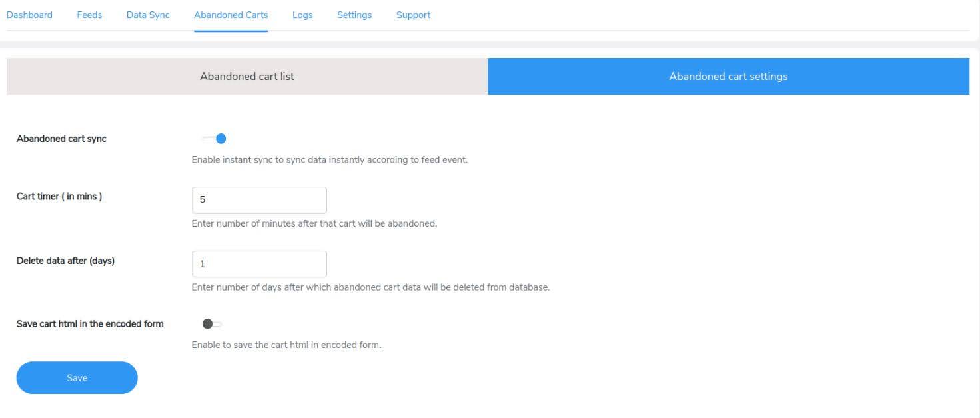Click the Cart timer ( in mins ) label
The image size is (980, 418).
[x=59, y=197]
